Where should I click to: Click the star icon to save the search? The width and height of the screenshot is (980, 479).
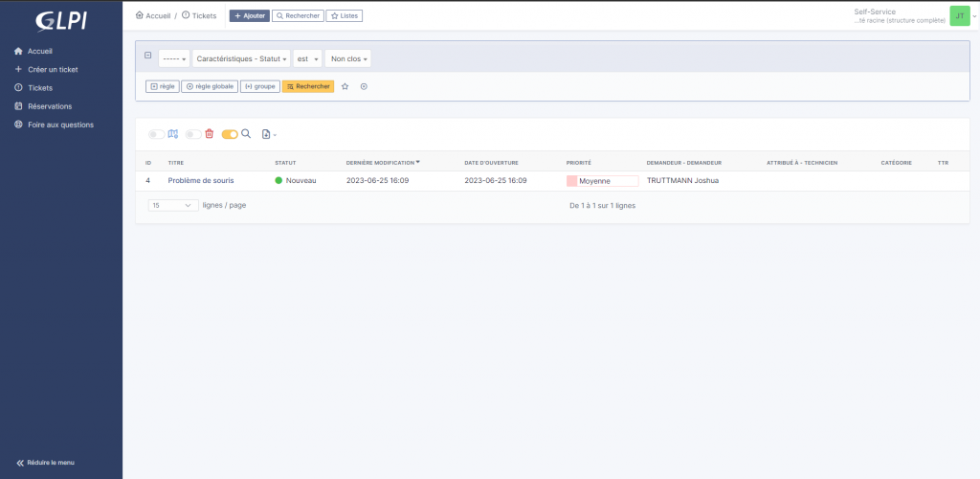pyautogui.click(x=345, y=86)
